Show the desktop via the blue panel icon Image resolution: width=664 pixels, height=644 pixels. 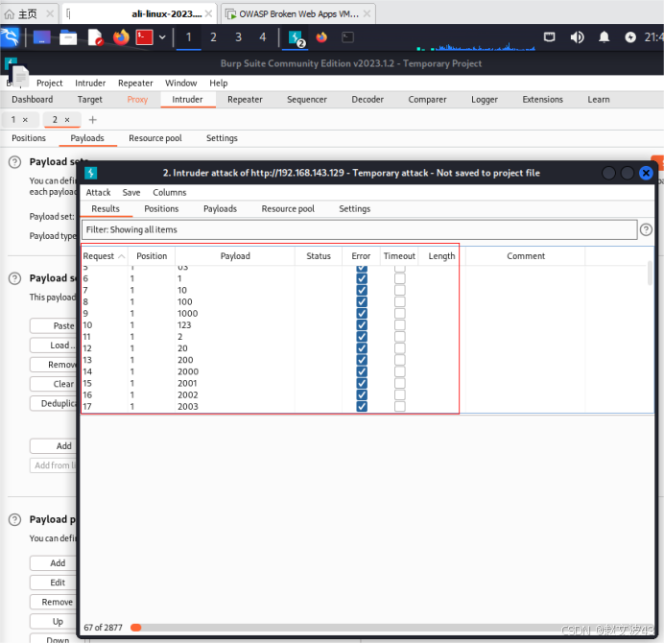click(41, 37)
